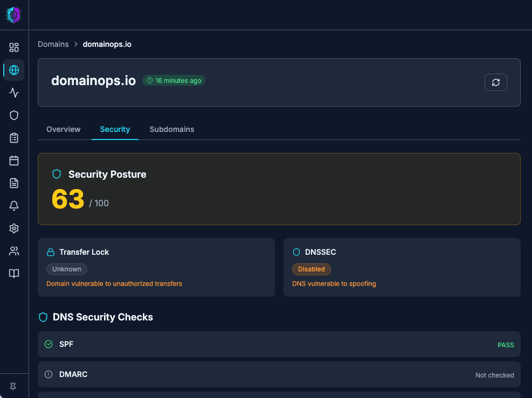
Task: Click the security score 63
Action: coord(68,199)
